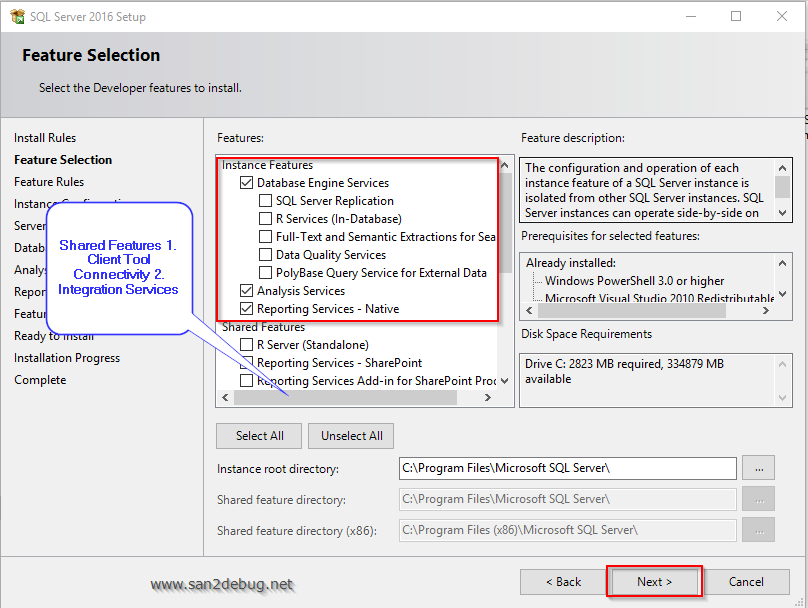This screenshot has height=608, width=808.
Task: Select Instance Features tree heading
Action: 267,165
